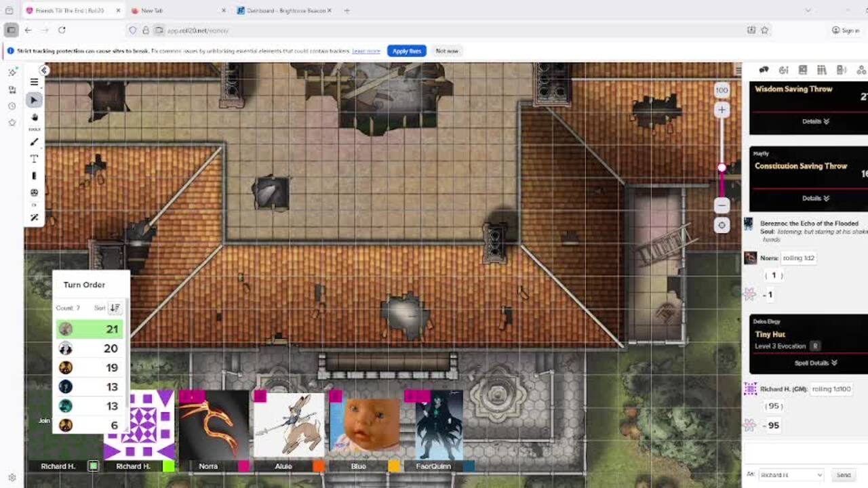Viewport: 868px width, 488px height.
Task: Select the arrow Select tool
Action: [x=34, y=100]
